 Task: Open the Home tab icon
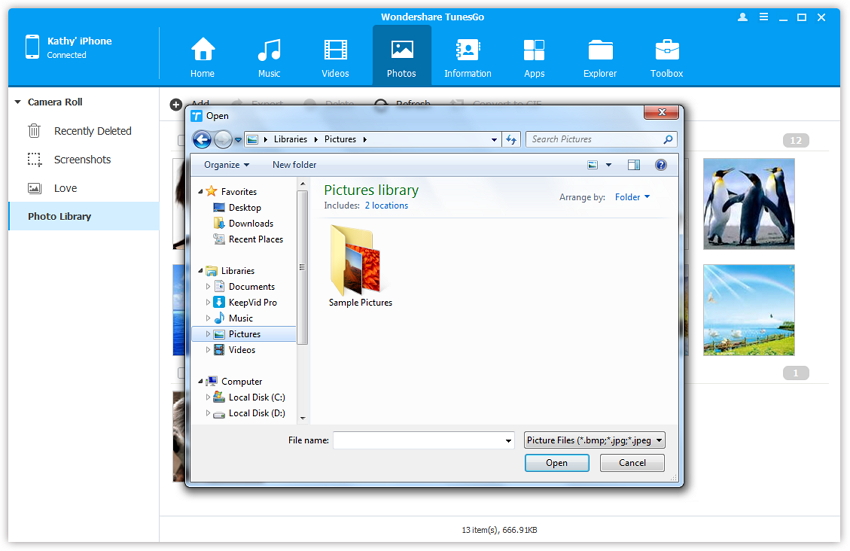pyautogui.click(x=203, y=56)
